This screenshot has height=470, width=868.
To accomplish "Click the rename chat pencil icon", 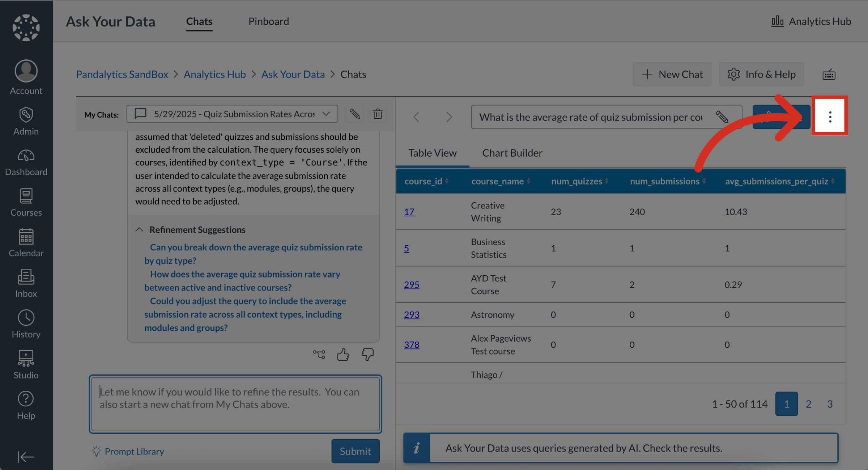I will pyautogui.click(x=354, y=114).
